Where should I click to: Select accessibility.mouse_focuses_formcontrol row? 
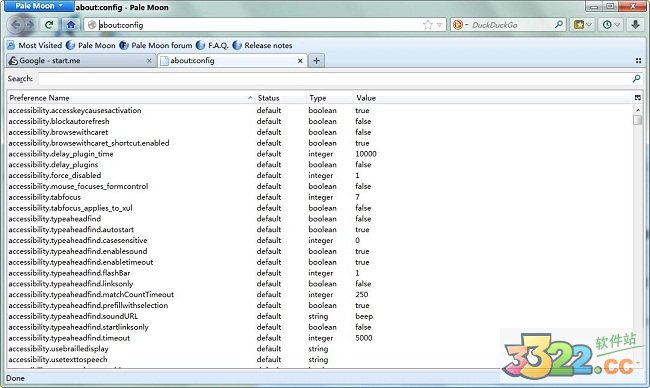point(320,186)
